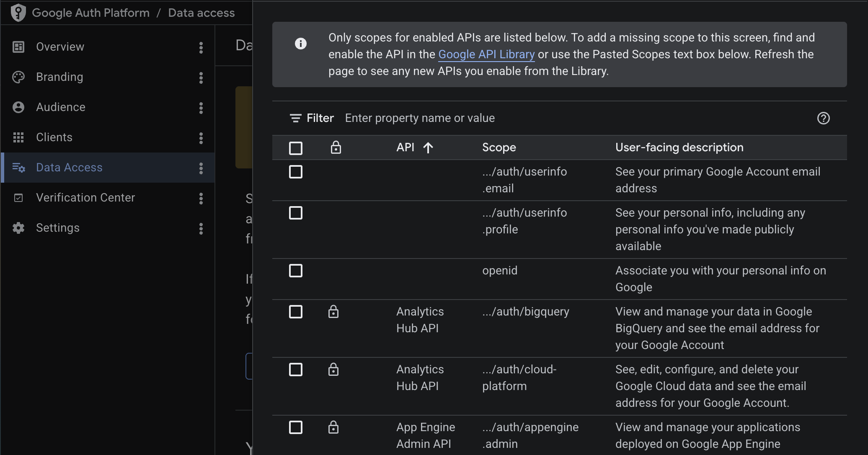The height and width of the screenshot is (455, 868).
Task: Click the .../auth/userinfo.email scope text
Action: (524, 180)
